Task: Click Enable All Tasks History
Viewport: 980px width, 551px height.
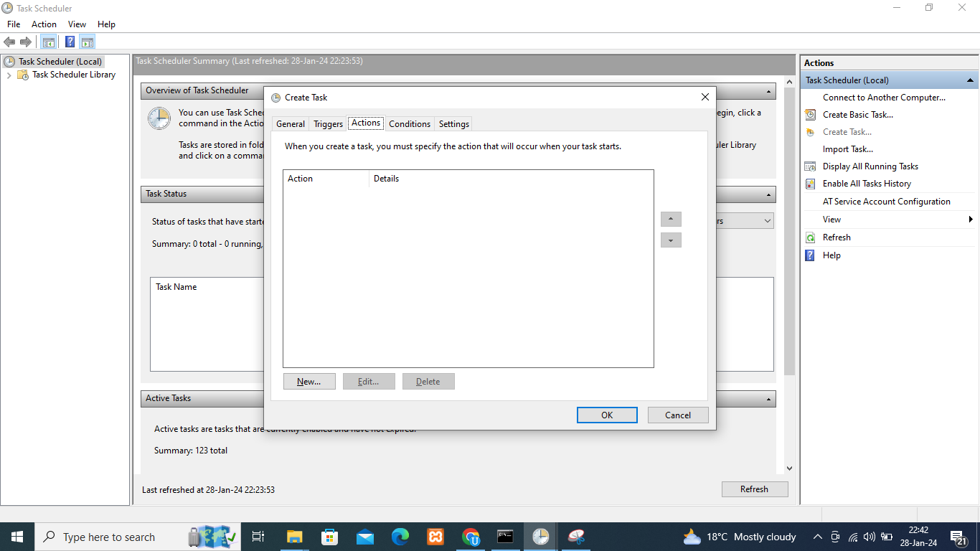Action: [x=867, y=184]
